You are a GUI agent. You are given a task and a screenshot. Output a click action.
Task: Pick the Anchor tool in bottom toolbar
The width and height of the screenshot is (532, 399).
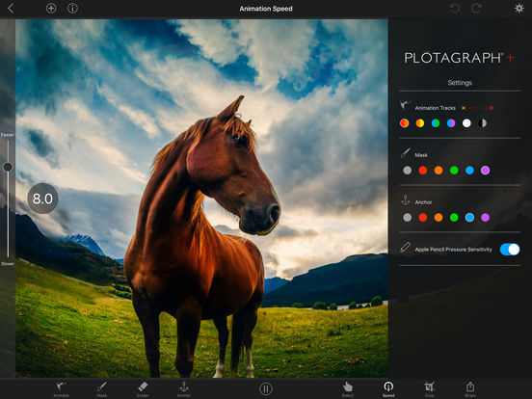(x=183, y=388)
